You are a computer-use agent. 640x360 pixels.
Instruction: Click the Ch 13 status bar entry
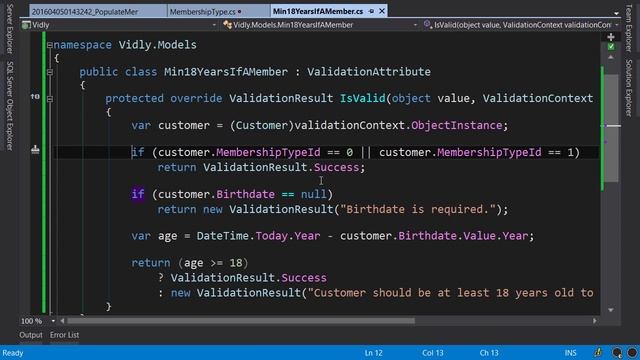[489, 353]
